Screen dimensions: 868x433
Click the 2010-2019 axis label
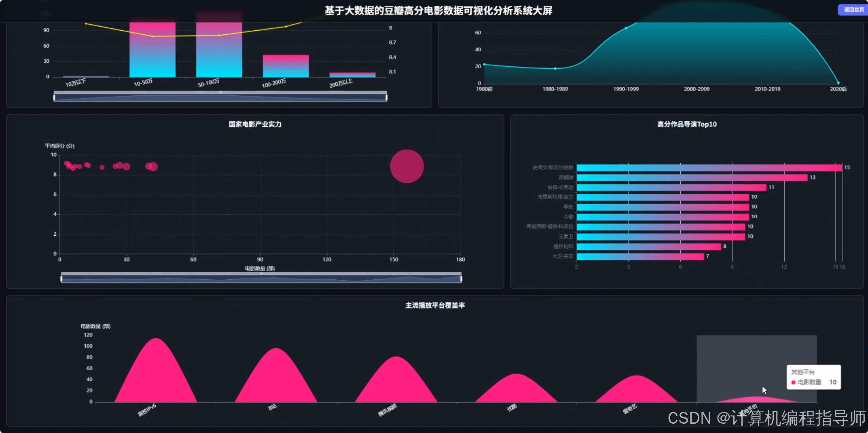coord(767,89)
